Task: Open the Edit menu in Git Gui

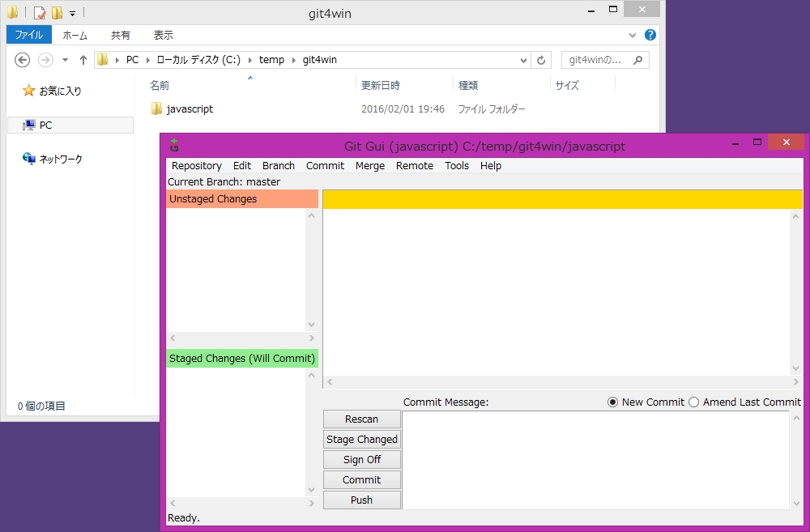Action: [241, 165]
